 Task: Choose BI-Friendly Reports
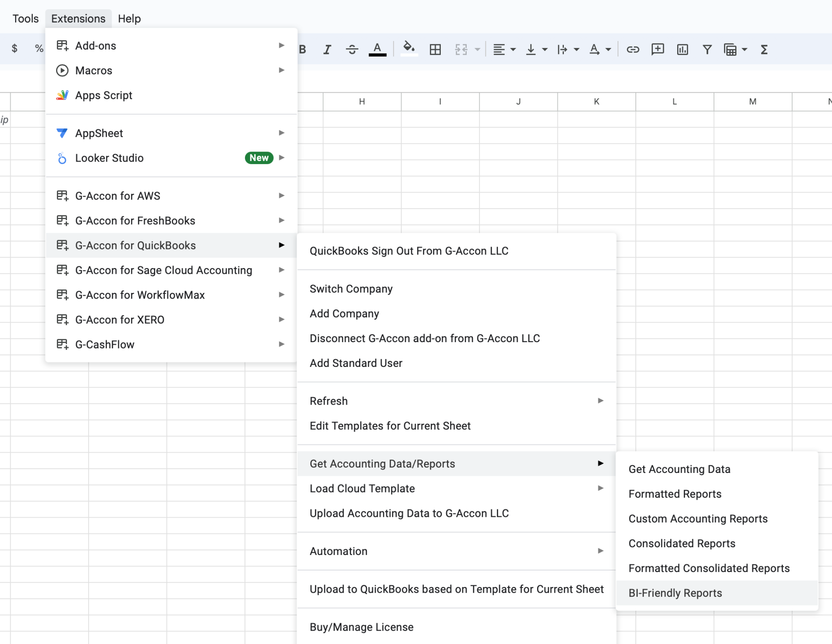pos(717,593)
